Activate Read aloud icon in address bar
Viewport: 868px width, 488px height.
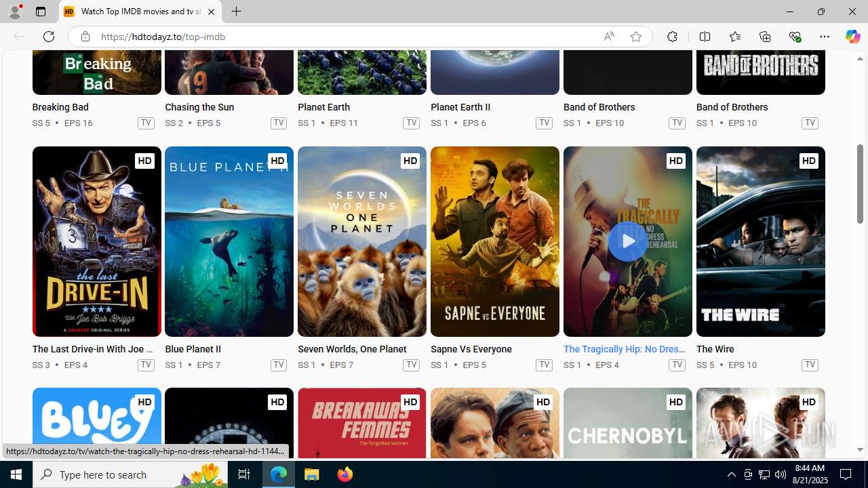[x=608, y=37]
